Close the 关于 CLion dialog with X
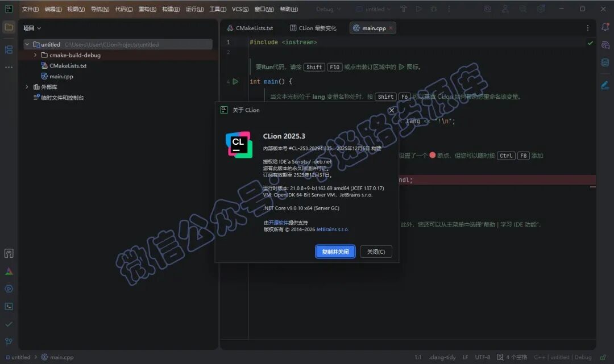This screenshot has height=364, width=614. click(391, 110)
